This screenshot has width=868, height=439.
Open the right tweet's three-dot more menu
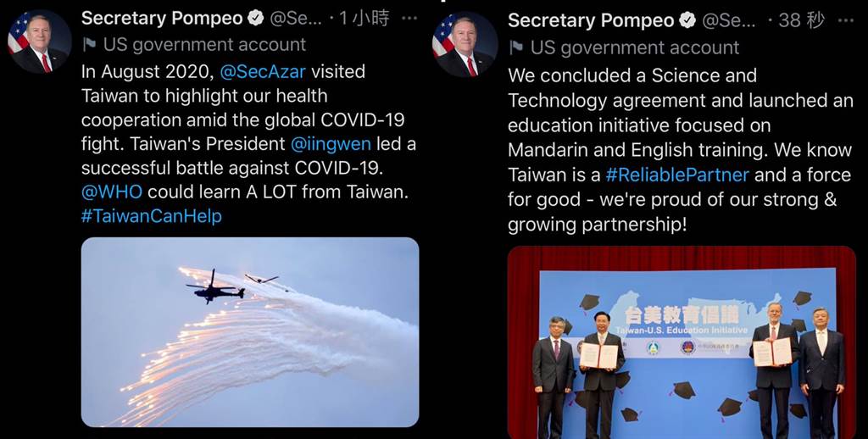coord(845,21)
